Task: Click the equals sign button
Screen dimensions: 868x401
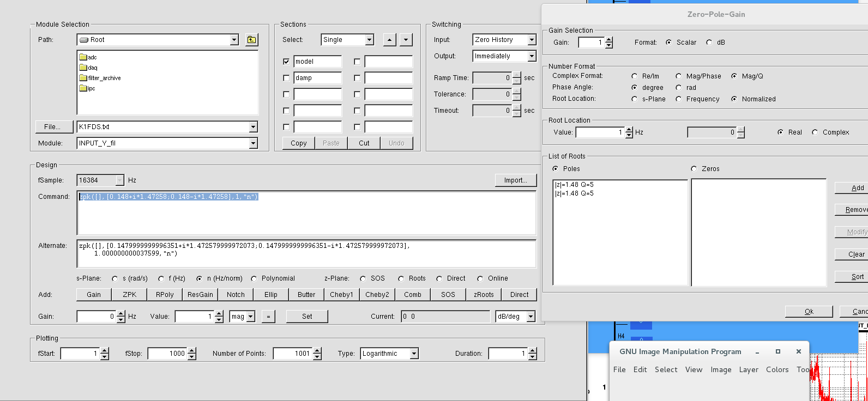Action: [x=268, y=317]
